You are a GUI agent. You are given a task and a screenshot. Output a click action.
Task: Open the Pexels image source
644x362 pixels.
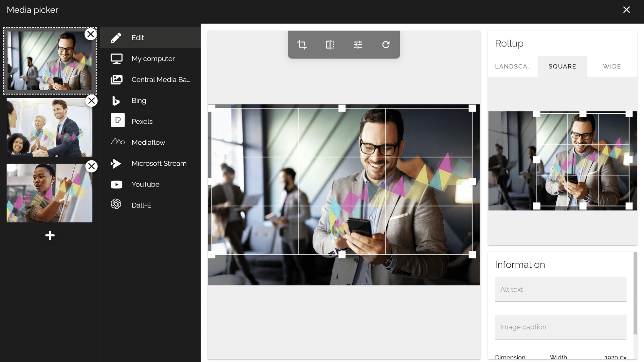(x=142, y=121)
